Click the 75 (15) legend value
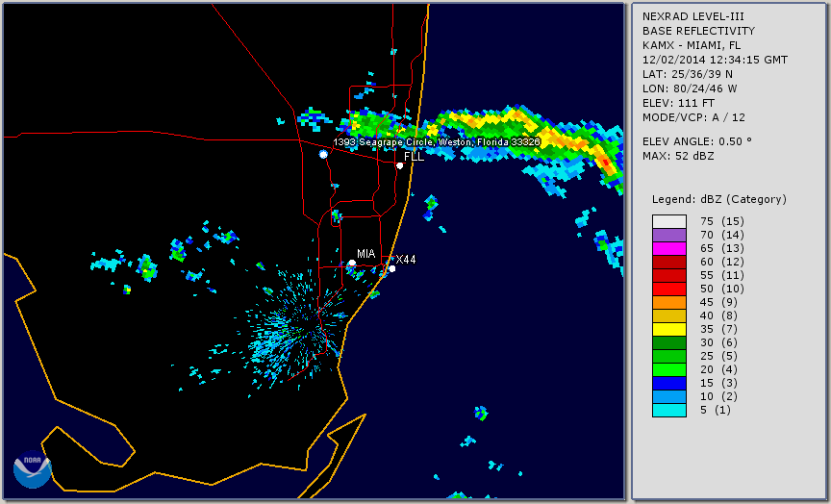The width and height of the screenshot is (831, 504). (x=721, y=221)
